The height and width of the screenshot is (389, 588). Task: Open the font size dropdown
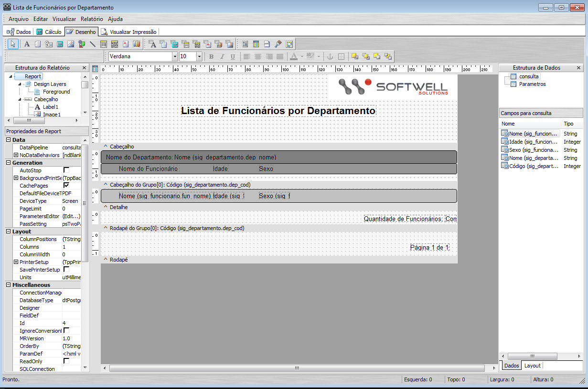199,56
